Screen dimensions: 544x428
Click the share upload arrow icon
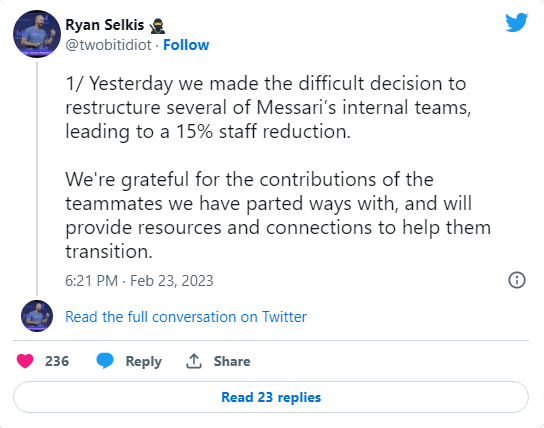point(194,361)
